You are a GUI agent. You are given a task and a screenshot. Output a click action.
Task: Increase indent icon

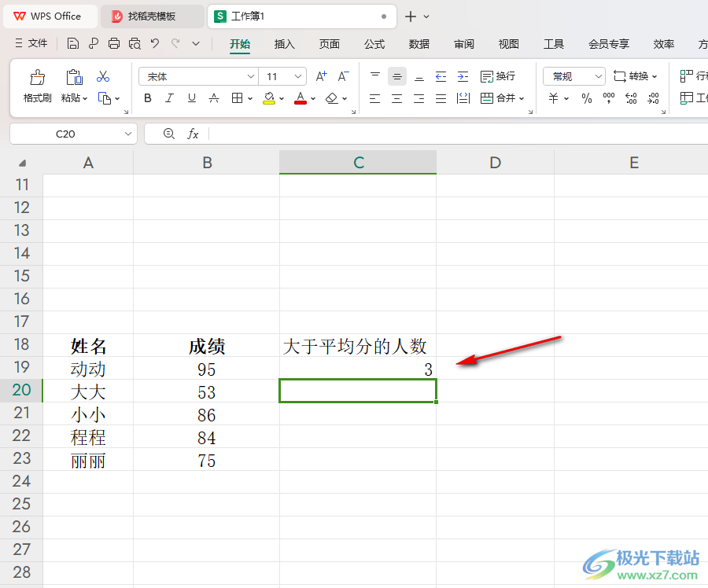[463, 77]
